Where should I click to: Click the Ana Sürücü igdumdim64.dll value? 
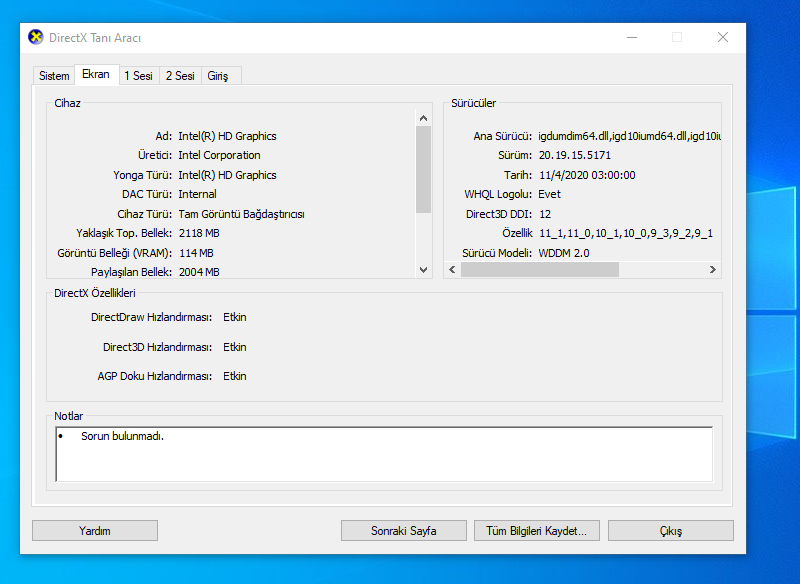pos(630,136)
